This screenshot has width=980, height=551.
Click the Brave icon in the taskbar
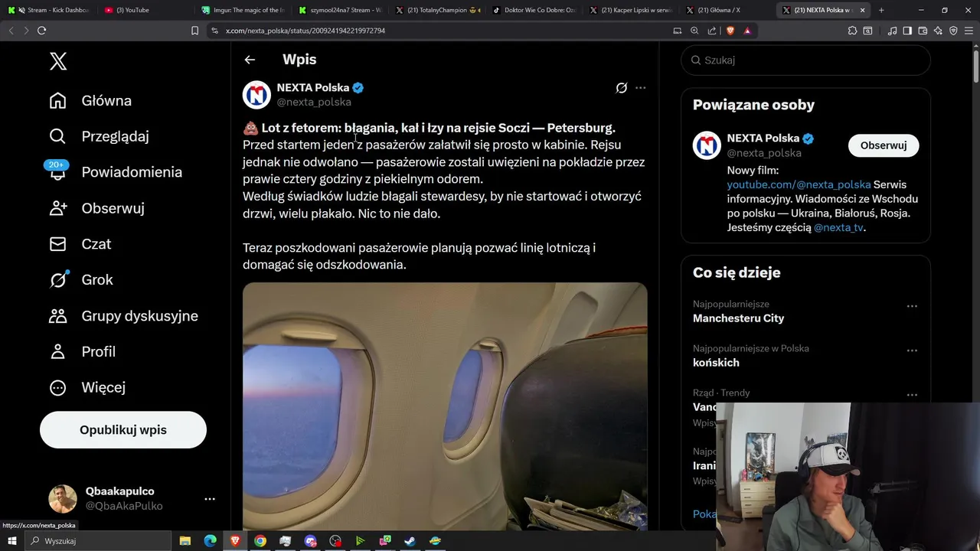tap(235, 541)
